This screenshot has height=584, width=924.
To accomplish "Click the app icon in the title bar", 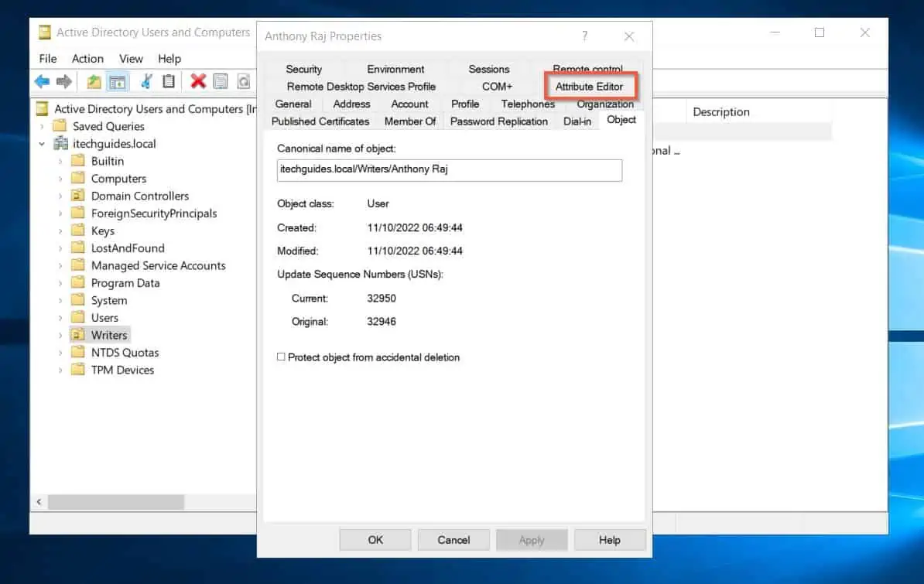I will tap(44, 32).
